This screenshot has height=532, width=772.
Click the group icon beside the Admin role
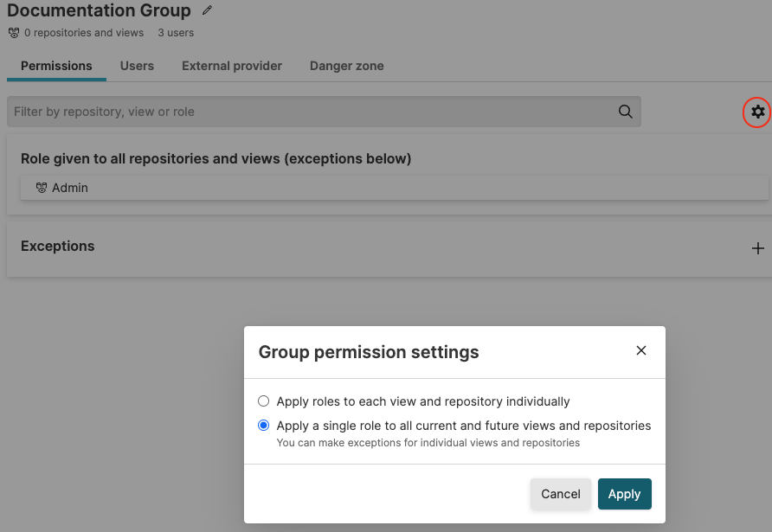point(42,188)
